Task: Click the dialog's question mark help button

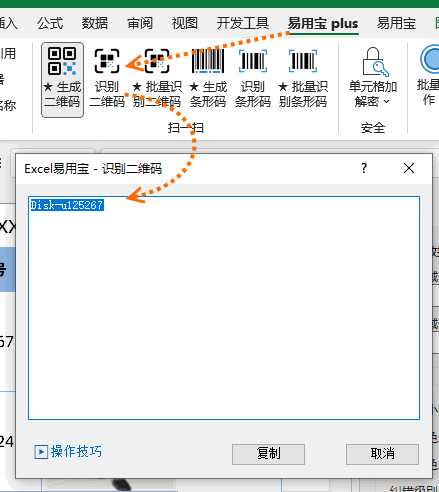Action: click(x=364, y=168)
